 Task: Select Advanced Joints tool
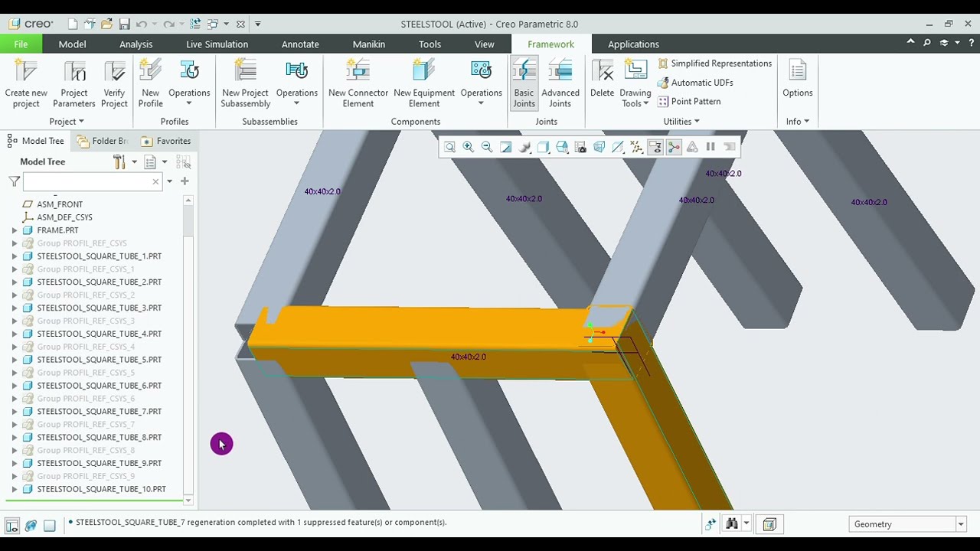[x=560, y=84]
